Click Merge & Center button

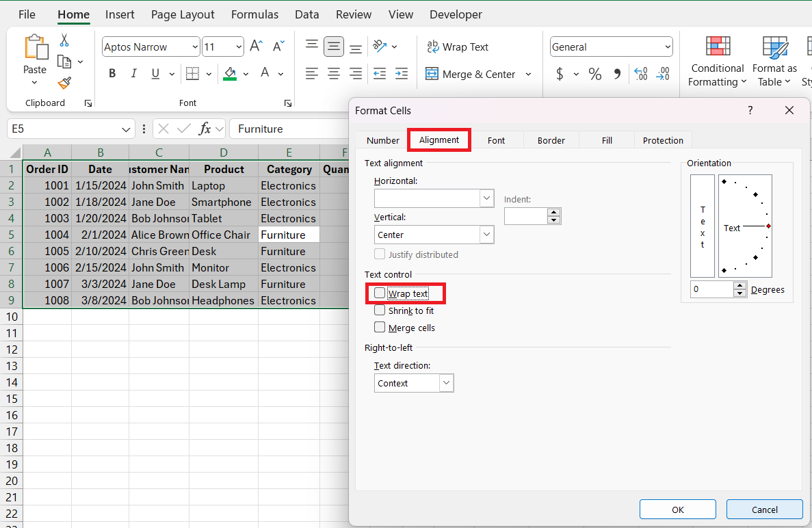click(470, 74)
